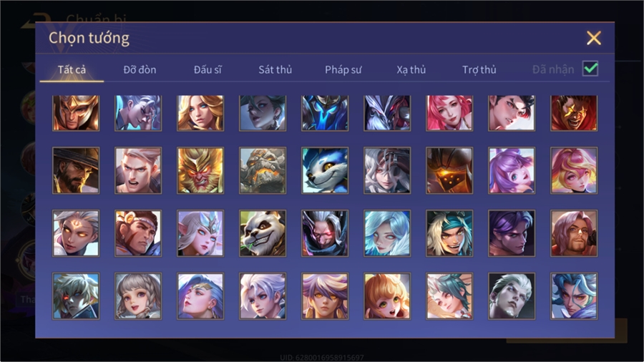
Task: Choose the red-hooded grinning hero
Action: 574,113
